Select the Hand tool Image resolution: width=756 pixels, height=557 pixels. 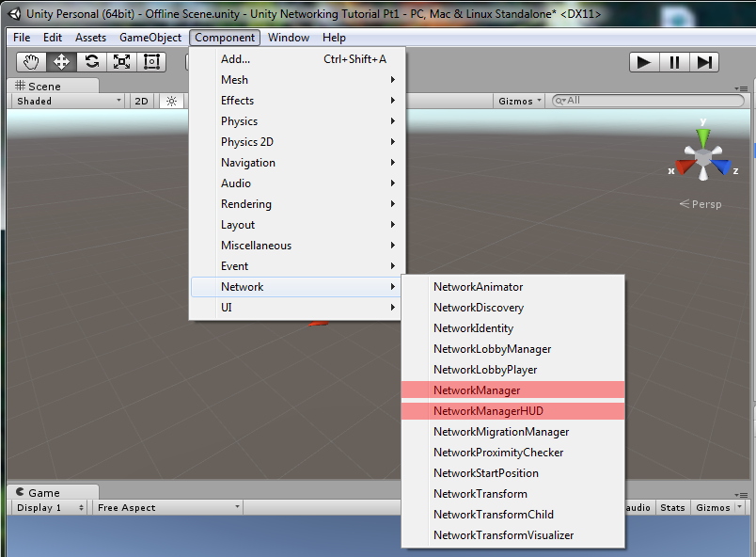tap(31, 62)
